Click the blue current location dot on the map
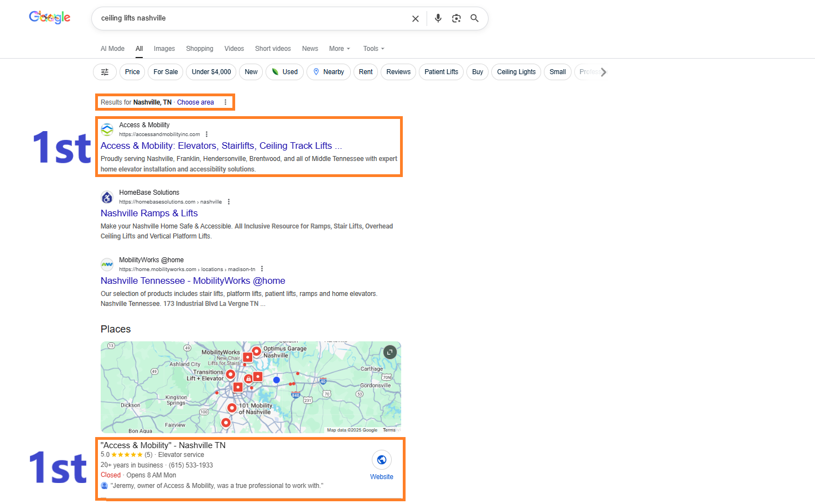815x504 pixels. pyautogui.click(x=277, y=380)
